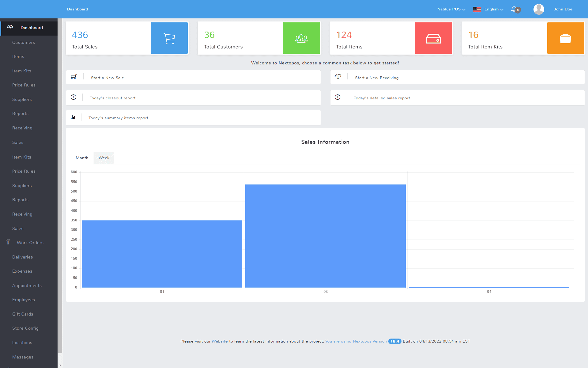
Task: Go to Store Config in sidebar
Action: pyautogui.click(x=25, y=328)
